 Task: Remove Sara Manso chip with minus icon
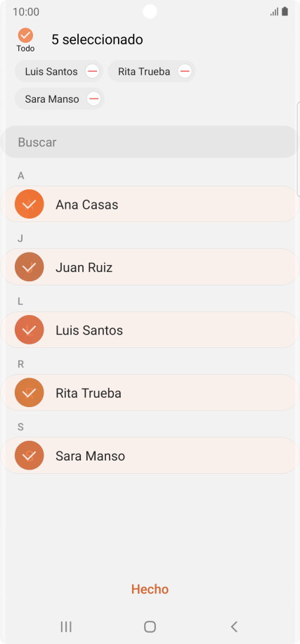point(94,98)
